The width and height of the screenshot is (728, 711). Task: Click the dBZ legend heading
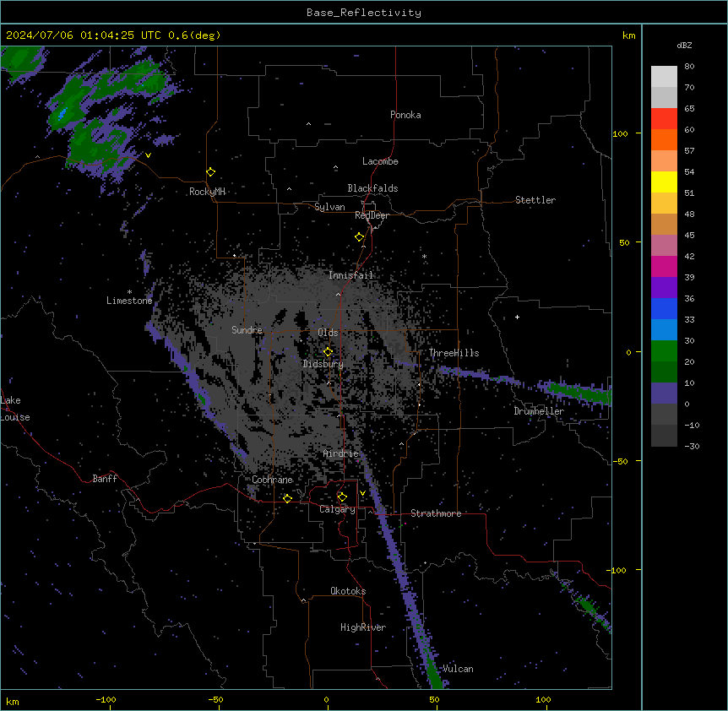(x=684, y=45)
